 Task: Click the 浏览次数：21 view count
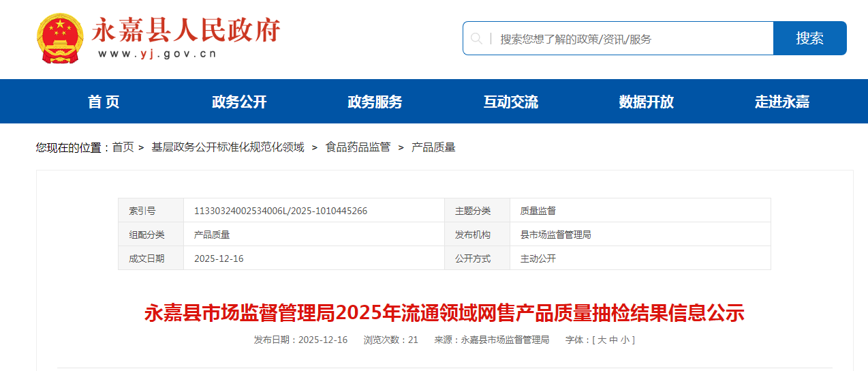coord(390,340)
